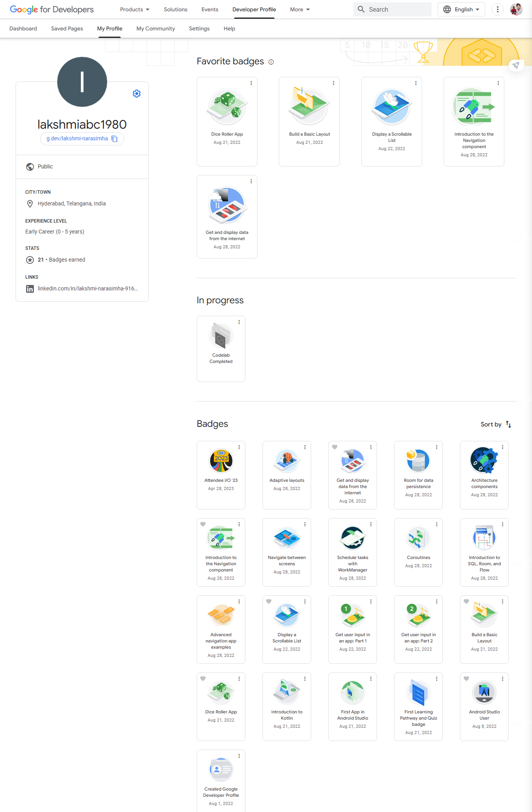Open options for Architecture components badge

click(502, 447)
